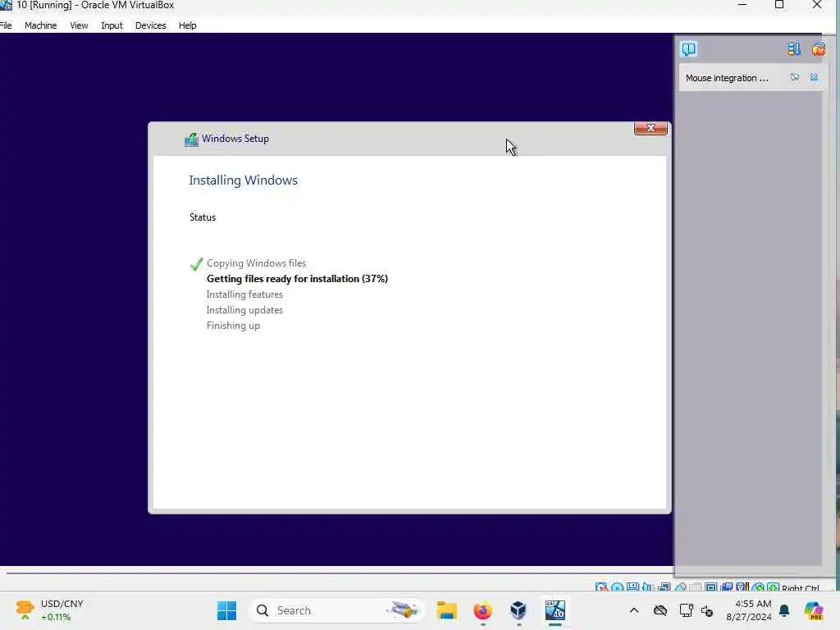Click the network tray icon

[x=686, y=610]
